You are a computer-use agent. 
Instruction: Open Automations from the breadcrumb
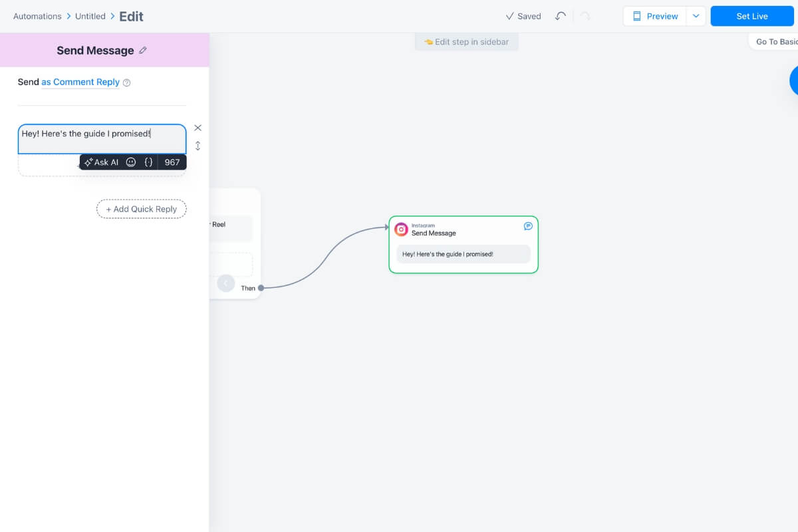(x=37, y=16)
